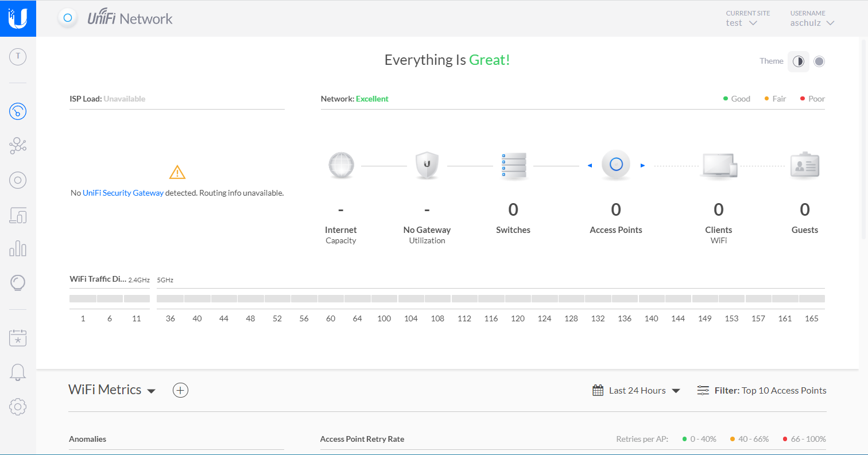The height and width of the screenshot is (455, 868).
Task: Click the channel 11 number label
Action: pyautogui.click(x=136, y=318)
